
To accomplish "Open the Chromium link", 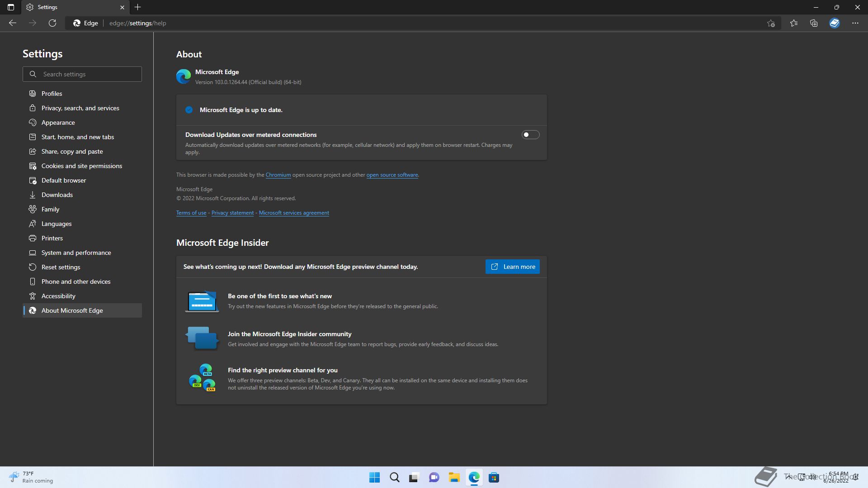I will [278, 175].
